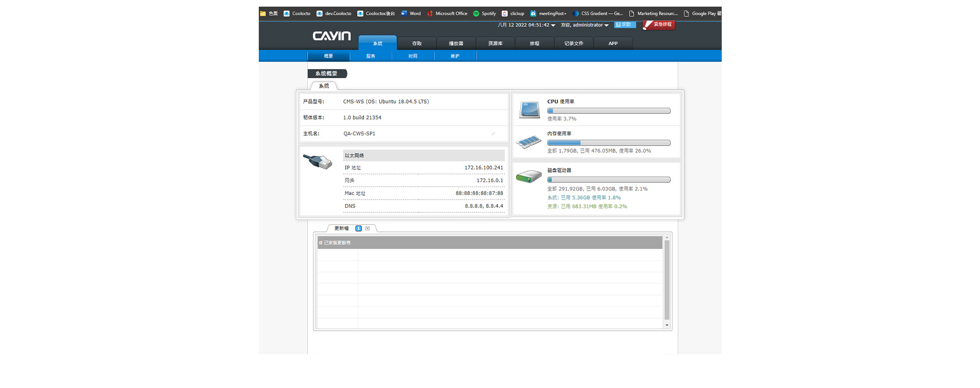Open the Word bookmark

tap(411, 13)
